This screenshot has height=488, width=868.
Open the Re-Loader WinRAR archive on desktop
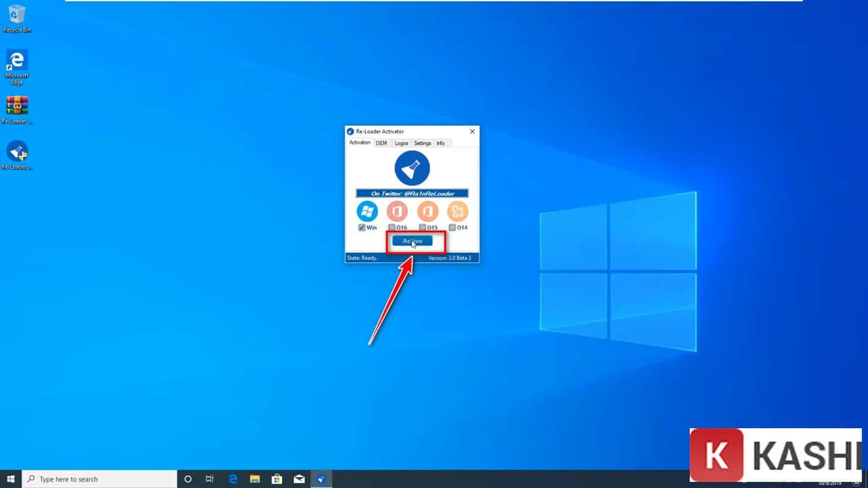point(17,108)
